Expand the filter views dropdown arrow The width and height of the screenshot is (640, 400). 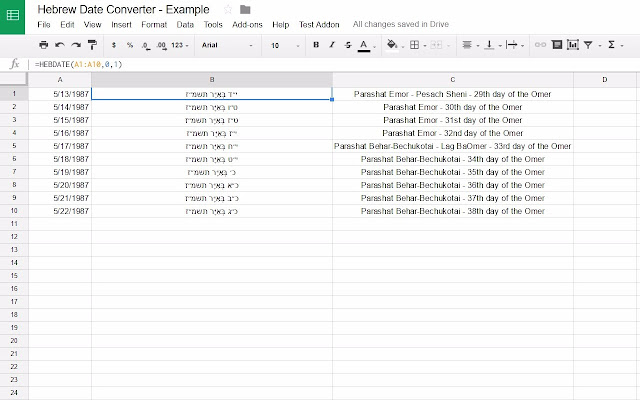point(600,46)
